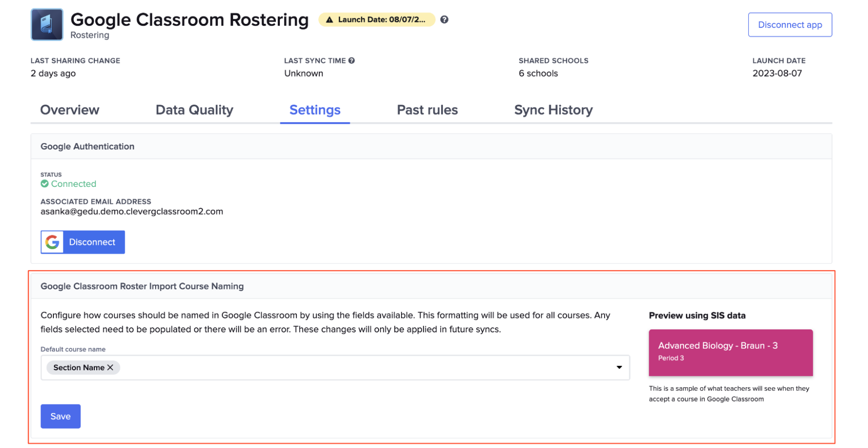The image size is (868, 448).
Task: Click 'Period 3' text in preview card
Action: pyautogui.click(x=671, y=358)
